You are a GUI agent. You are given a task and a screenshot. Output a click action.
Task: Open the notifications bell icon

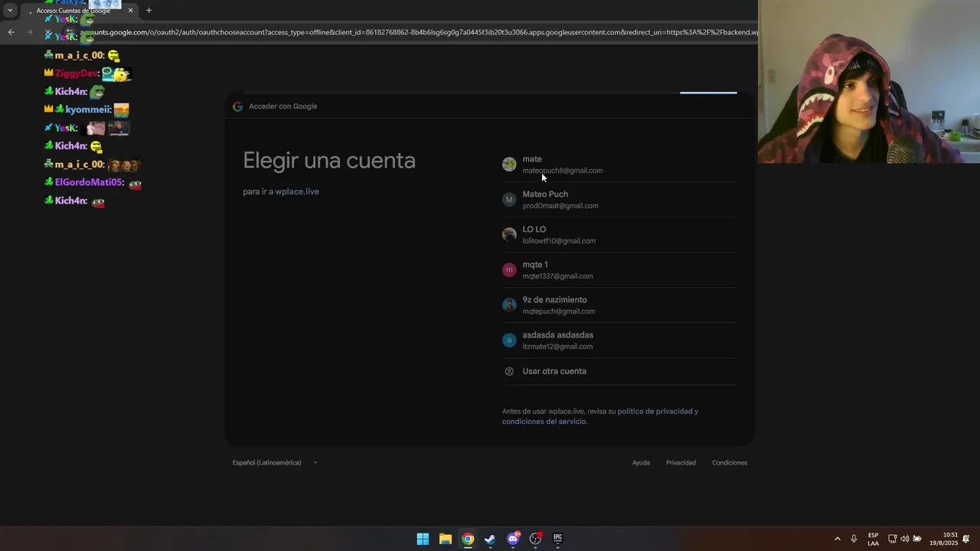point(966,539)
